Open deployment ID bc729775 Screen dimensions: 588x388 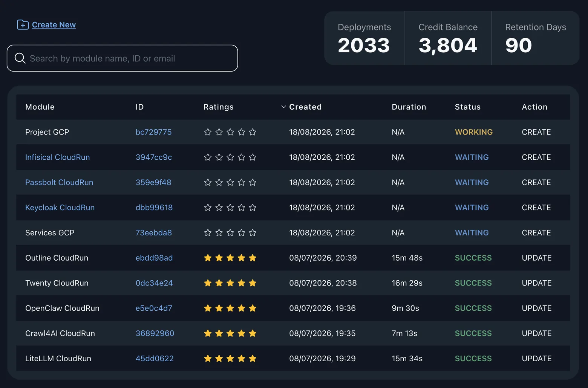click(x=153, y=132)
